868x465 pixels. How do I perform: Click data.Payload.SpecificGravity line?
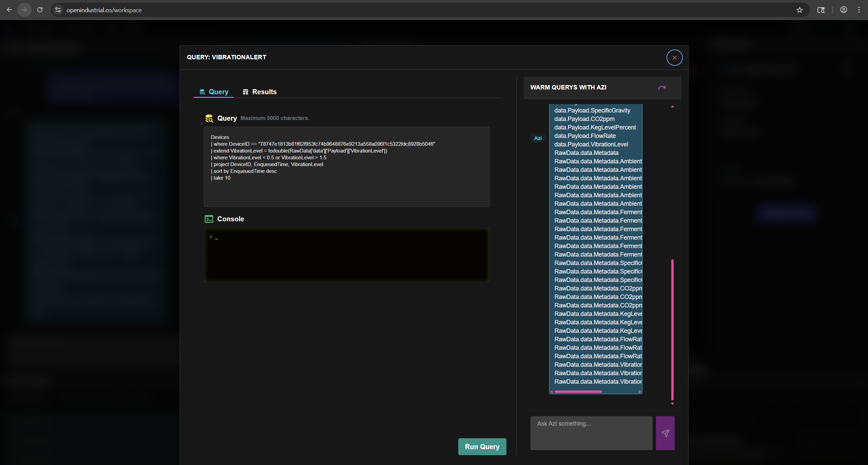coord(592,110)
